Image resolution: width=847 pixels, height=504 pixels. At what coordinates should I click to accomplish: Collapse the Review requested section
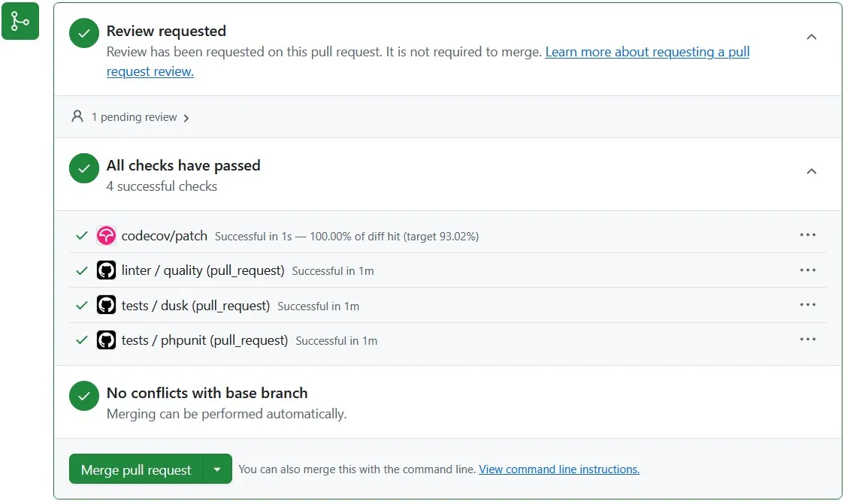coord(811,37)
